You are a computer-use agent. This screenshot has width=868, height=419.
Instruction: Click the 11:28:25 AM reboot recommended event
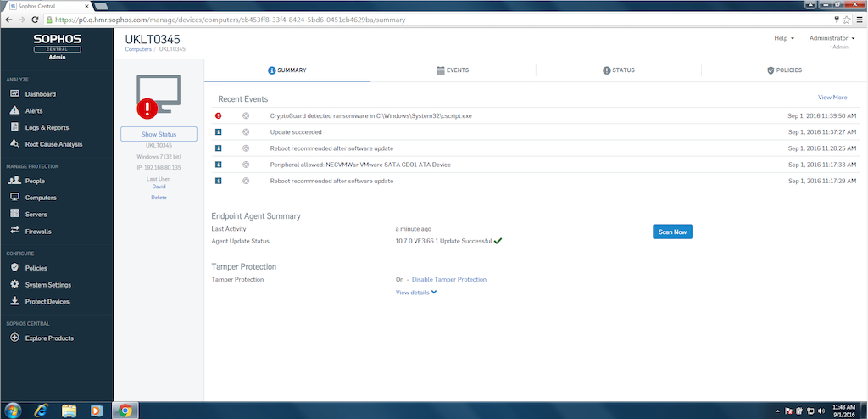tap(331, 148)
